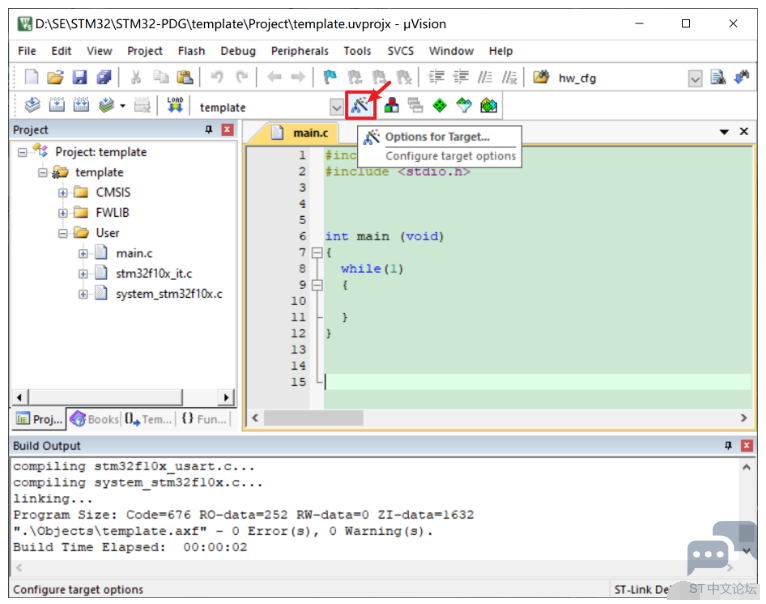Switch to the main.c editor tab
The image size is (766, 604).
coord(302,133)
